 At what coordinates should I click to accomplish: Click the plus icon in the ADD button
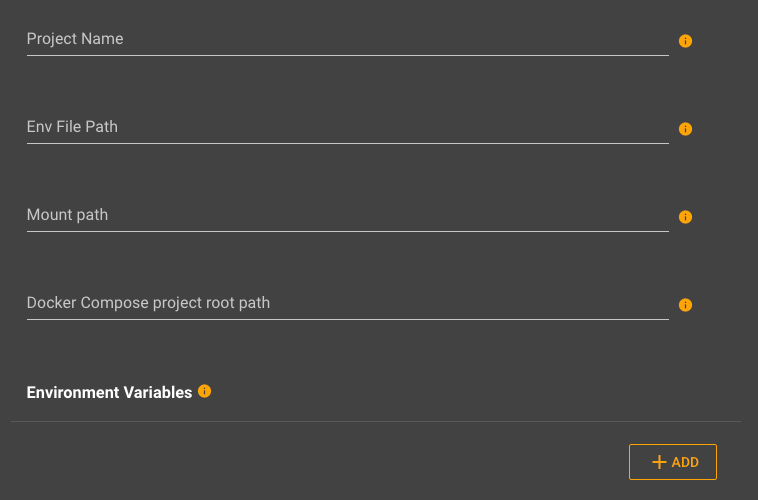tap(659, 462)
